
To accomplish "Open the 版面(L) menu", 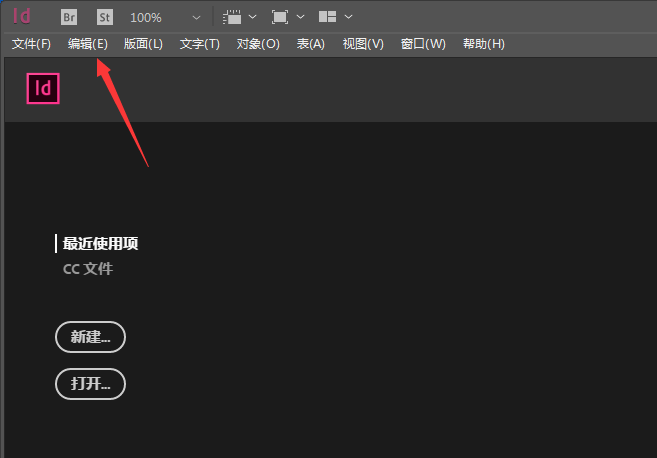I will (143, 44).
